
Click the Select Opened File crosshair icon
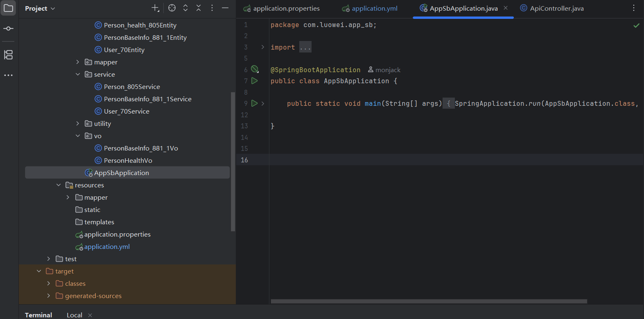172,8
